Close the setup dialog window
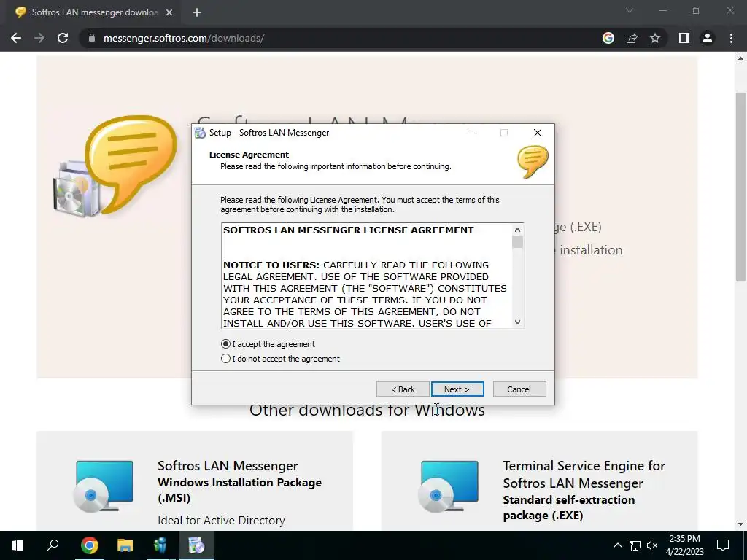Image resolution: width=747 pixels, height=560 pixels. (538, 133)
